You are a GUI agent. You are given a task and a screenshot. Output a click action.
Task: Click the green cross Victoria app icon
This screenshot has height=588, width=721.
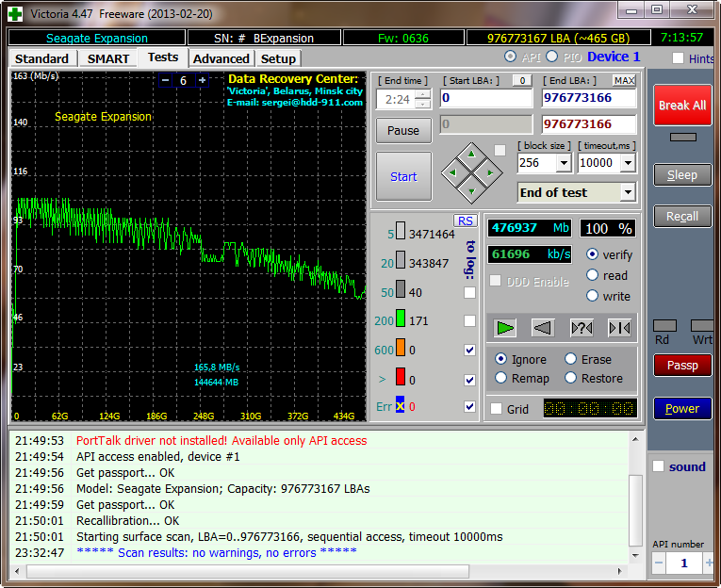(x=15, y=14)
